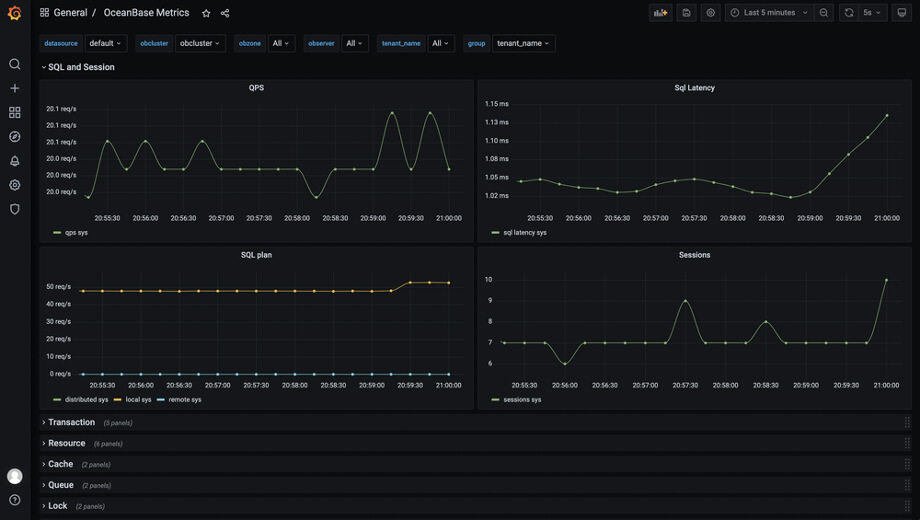Image resolution: width=920 pixels, height=520 pixels.
Task: Open the Last 5 minutes time range picker
Action: pyautogui.click(x=769, y=13)
